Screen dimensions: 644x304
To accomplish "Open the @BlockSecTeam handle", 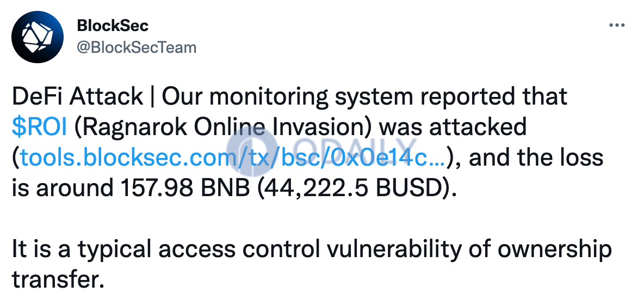I will [x=137, y=48].
